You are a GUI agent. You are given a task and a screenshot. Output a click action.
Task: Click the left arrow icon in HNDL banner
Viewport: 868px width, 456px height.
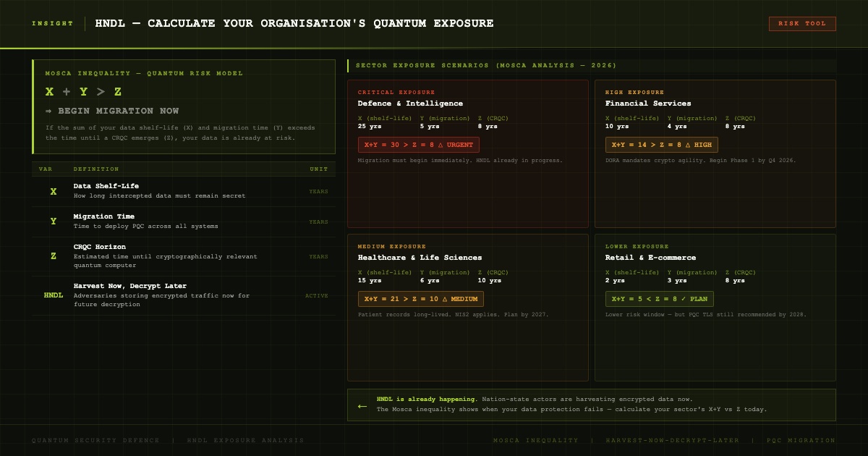click(362, 406)
